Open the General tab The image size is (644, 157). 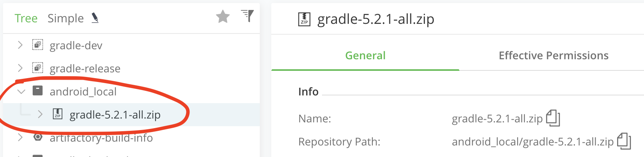(x=365, y=56)
